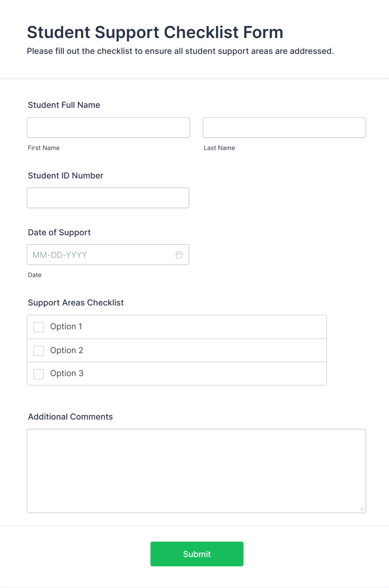
Task: Open the calendar date picker icon
Action: [x=179, y=255]
